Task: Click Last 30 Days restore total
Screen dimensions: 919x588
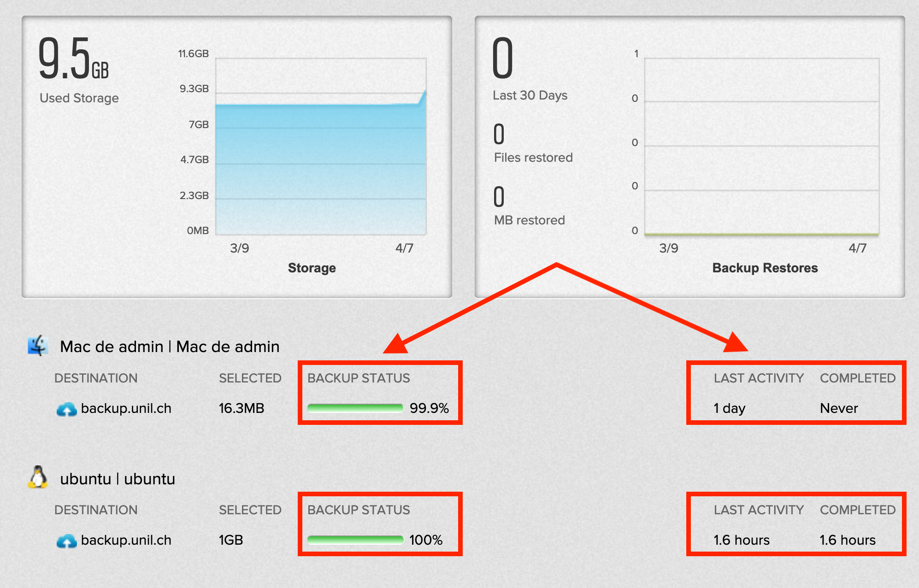Action: (502, 59)
